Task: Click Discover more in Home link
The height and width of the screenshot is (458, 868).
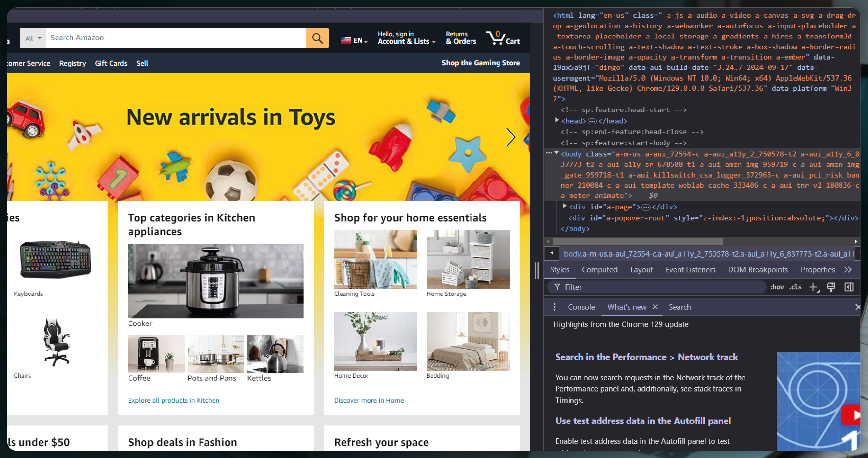Action: 368,400
